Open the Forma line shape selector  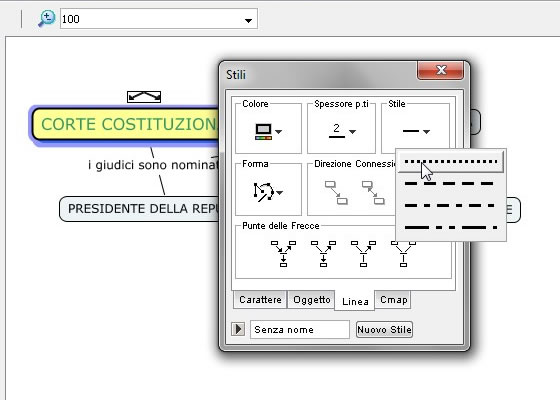tap(268, 192)
